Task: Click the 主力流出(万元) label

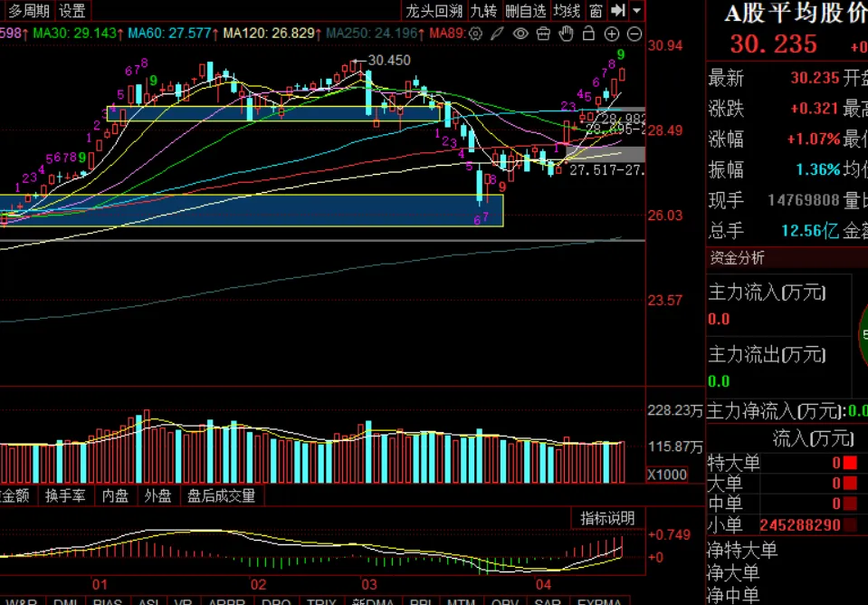Action: pyautogui.click(x=768, y=355)
